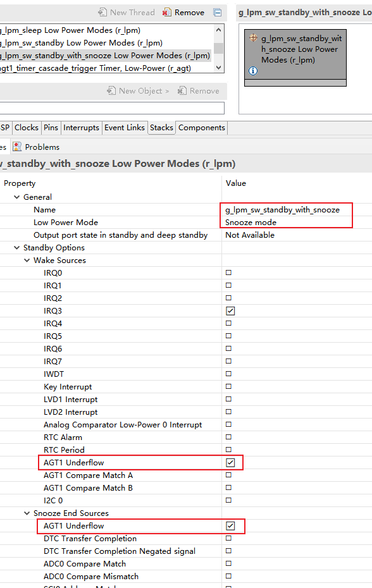
Task: Check the RTC Alarm checkbox
Action: [x=228, y=438]
